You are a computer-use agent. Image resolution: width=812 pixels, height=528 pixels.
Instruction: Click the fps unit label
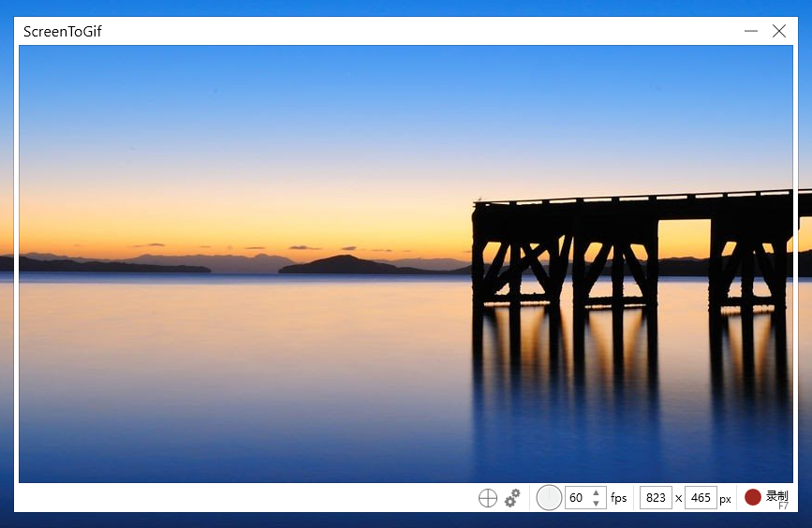[x=618, y=498]
